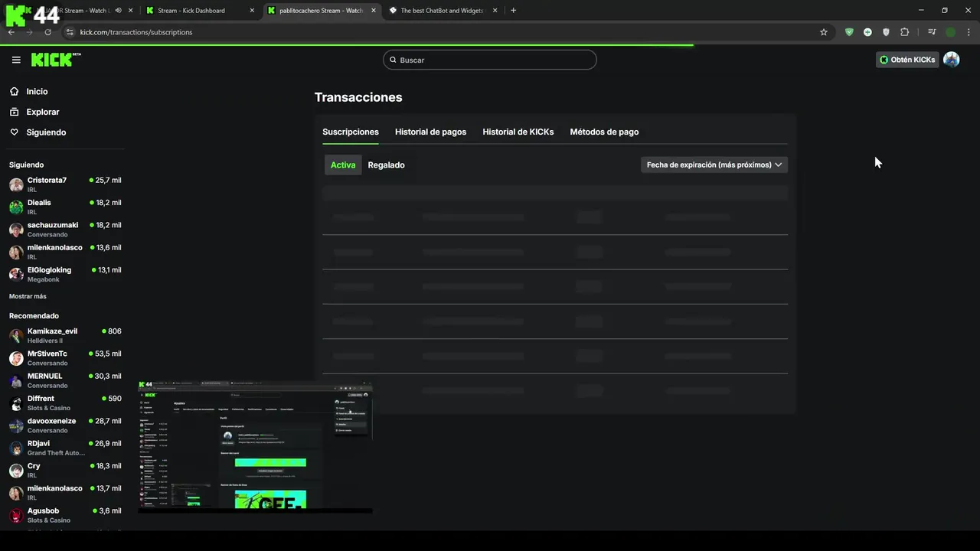Click the site information icon in address bar
This screenshot has width=980, height=551.
[70, 32]
